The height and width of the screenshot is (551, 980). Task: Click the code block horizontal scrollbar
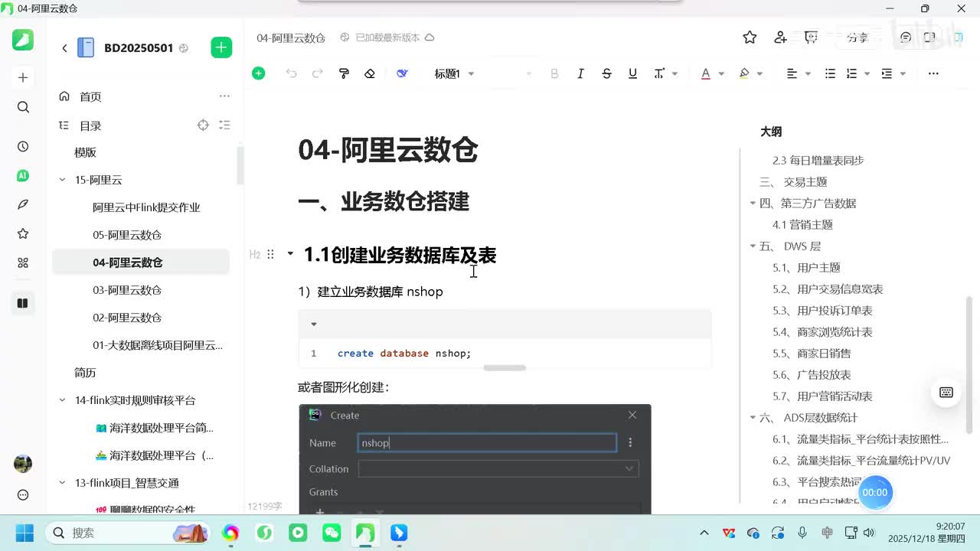(505, 368)
